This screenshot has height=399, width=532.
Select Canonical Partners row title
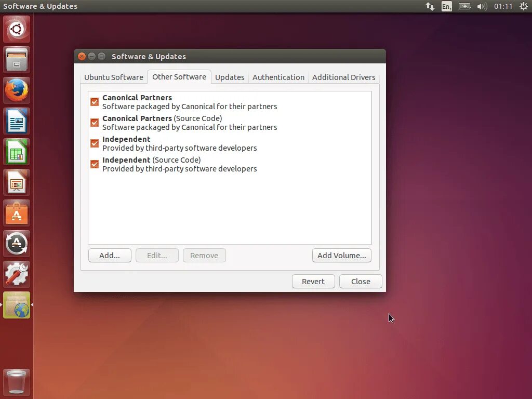137,98
